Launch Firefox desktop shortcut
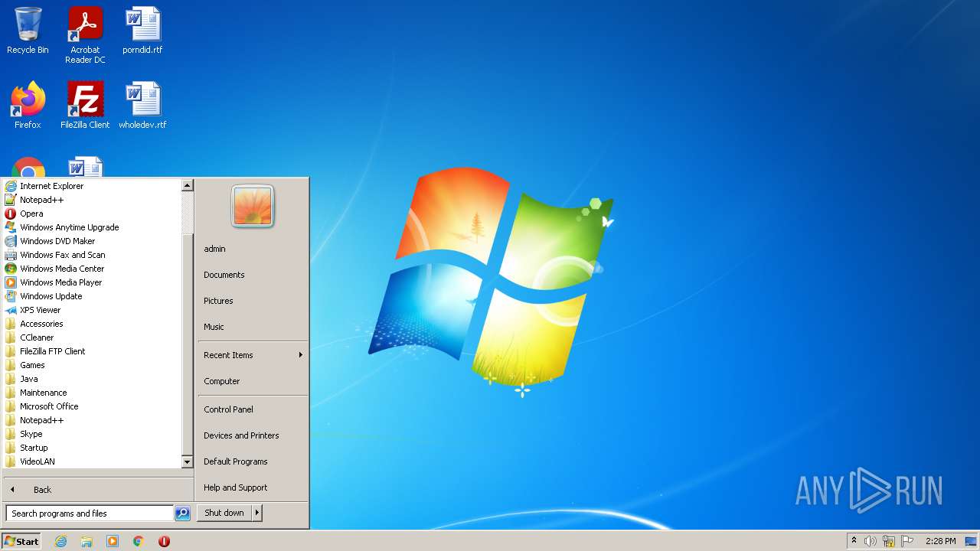 pyautogui.click(x=28, y=106)
